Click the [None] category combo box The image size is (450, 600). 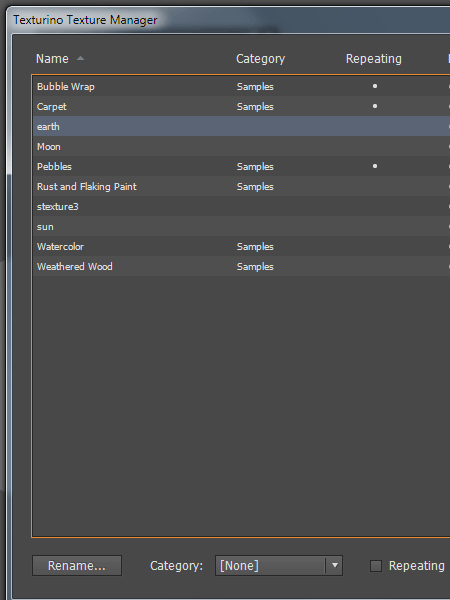(279, 566)
